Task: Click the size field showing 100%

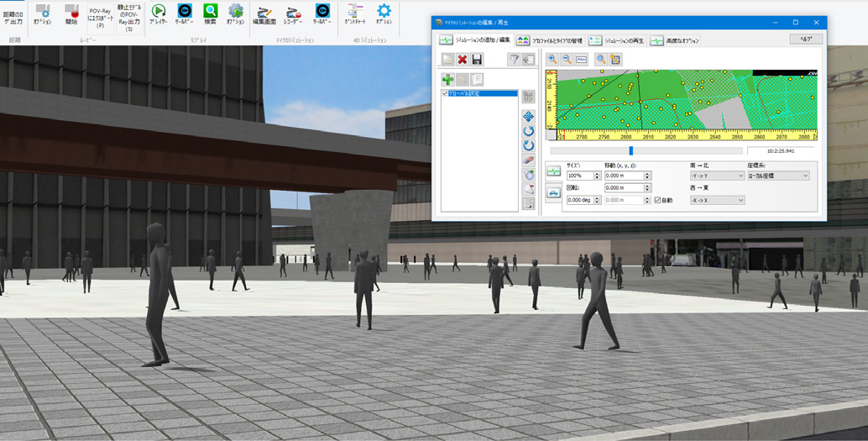Action: 579,176
